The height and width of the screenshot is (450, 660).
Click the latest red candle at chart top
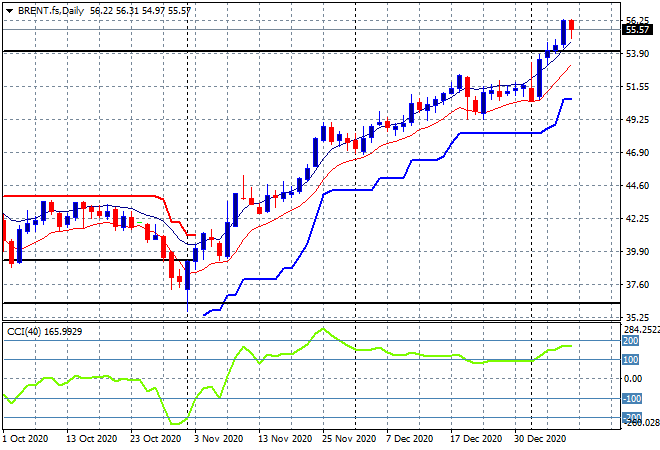571,30
